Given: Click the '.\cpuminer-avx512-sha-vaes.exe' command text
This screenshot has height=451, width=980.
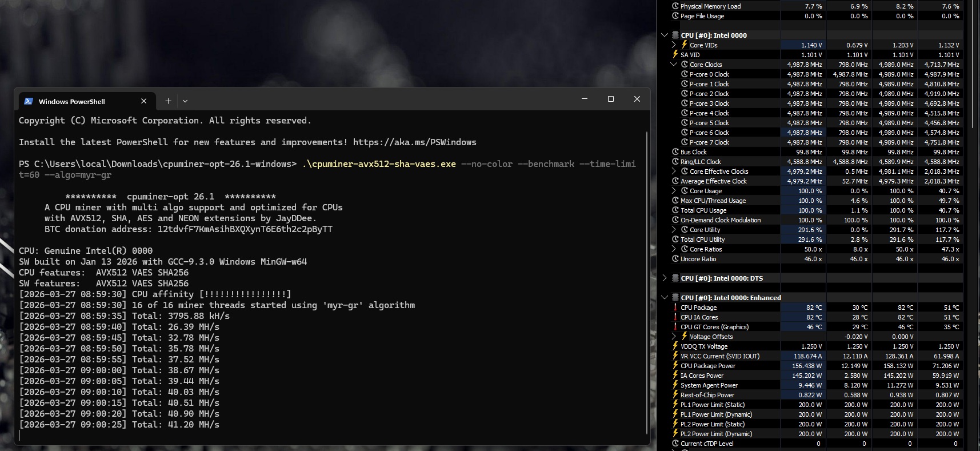Looking at the screenshot, I should pyautogui.click(x=379, y=164).
